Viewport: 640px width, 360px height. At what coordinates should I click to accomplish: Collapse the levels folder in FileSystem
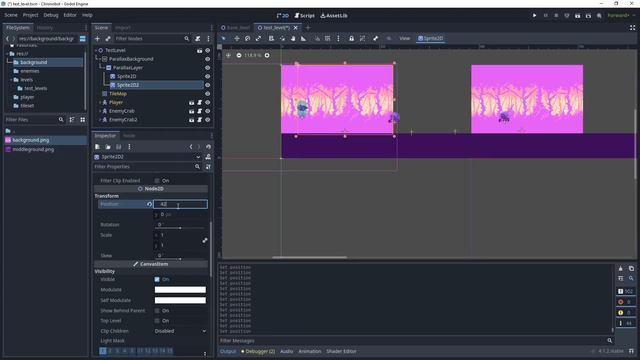[11, 80]
